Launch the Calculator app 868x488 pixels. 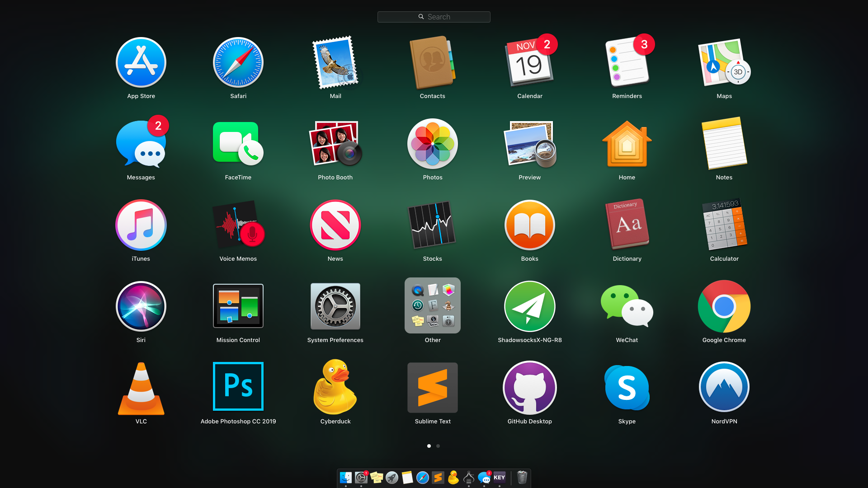(724, 225)
